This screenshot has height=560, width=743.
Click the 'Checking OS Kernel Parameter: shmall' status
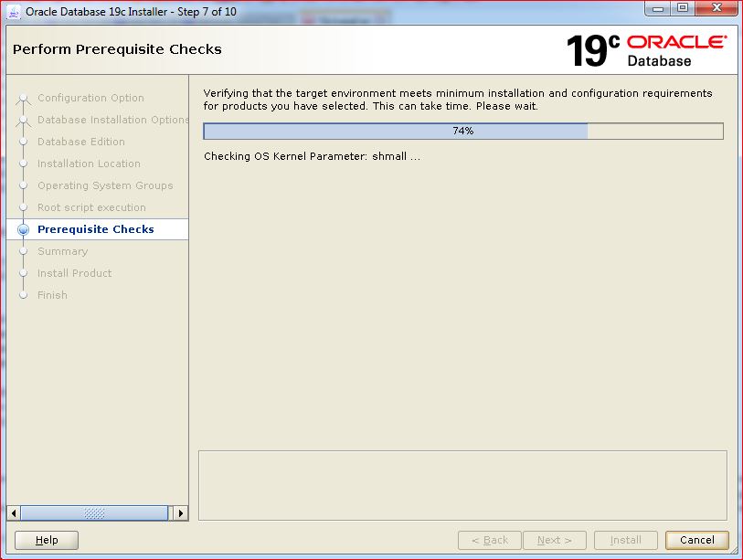[x=312, y=156]
